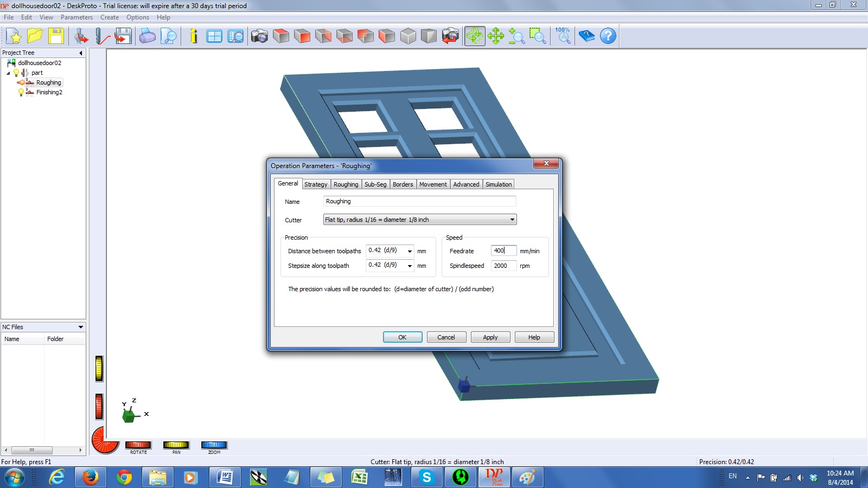Click the blue question mark help icon
Image resolution: width=868 pixels, height=488 pixels.
point(608,36)
